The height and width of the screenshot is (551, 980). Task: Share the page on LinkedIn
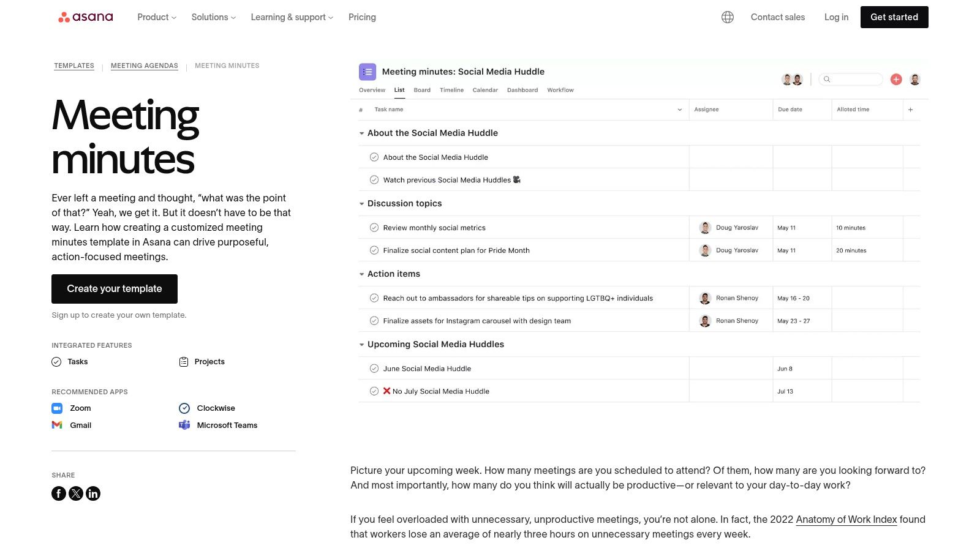pos(93,493)
